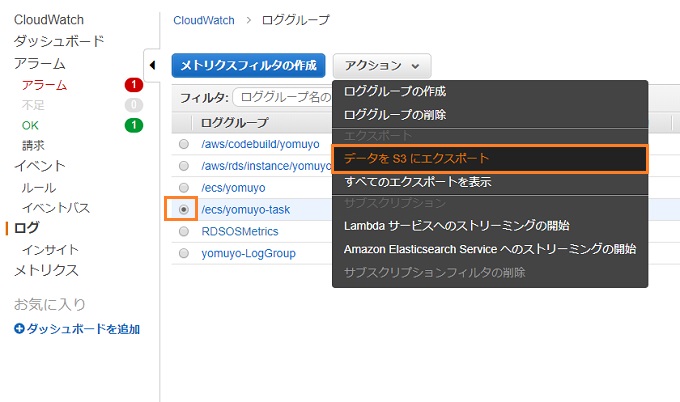Click the log group name filter field
The width and height of the screenshot is (680, 402).
point(282,97)
